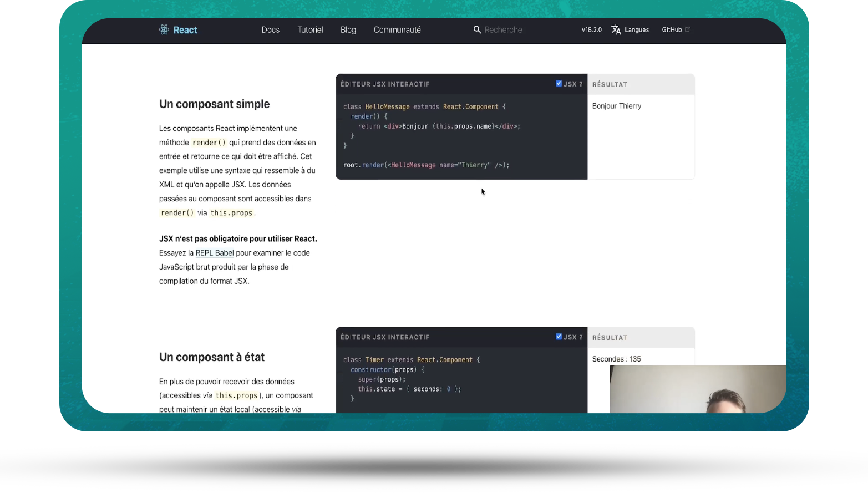The width and height of the screenshot is (868, 493).
Task: Click the search magnifier icon
Action: coord(477,29)
